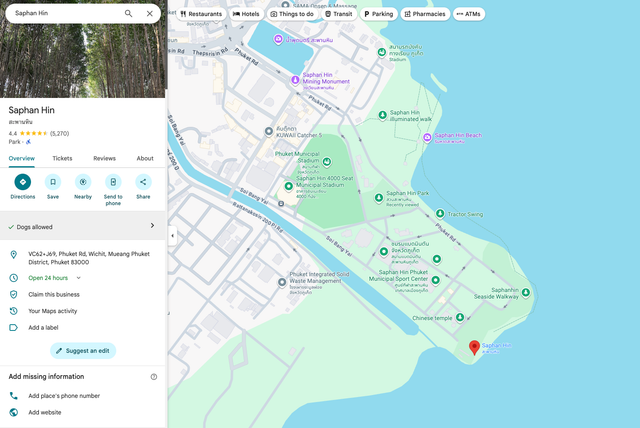
Task: Filter map by Restaurants
Action: (x=201, y=14)
